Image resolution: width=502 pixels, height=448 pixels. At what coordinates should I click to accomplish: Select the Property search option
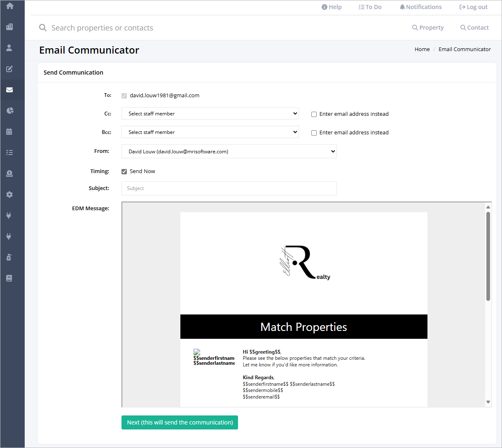428,28
